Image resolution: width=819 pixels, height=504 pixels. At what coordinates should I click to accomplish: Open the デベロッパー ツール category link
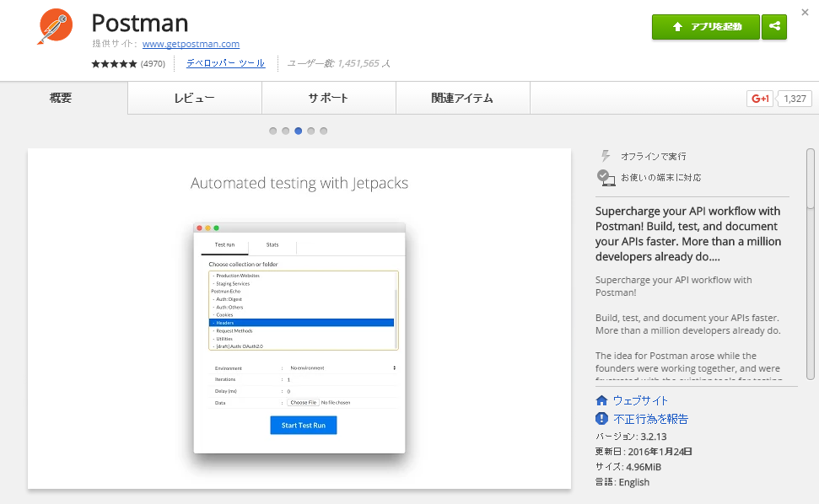point(226,63)
